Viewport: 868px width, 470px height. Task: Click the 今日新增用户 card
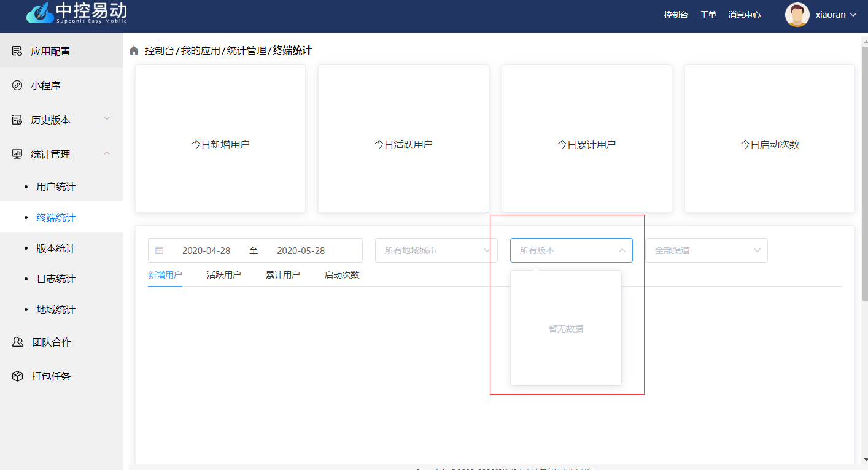[x=220, y=139]
